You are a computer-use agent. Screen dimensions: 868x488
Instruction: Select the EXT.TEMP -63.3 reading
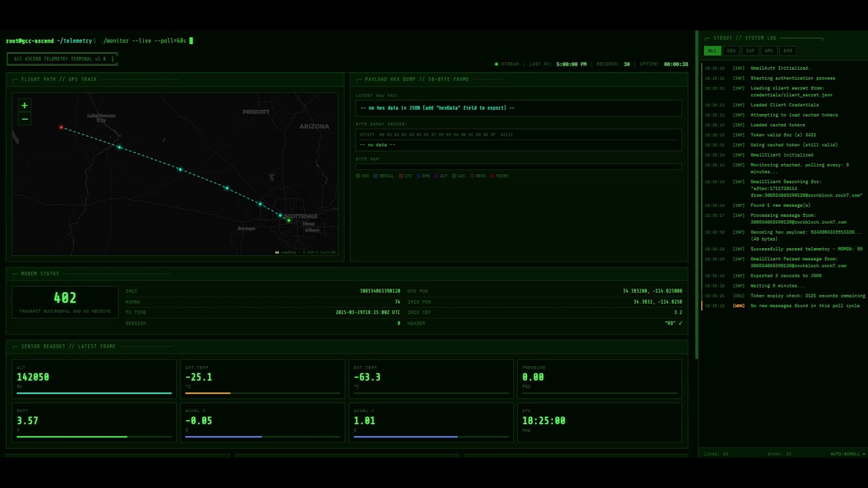(367, 378)
